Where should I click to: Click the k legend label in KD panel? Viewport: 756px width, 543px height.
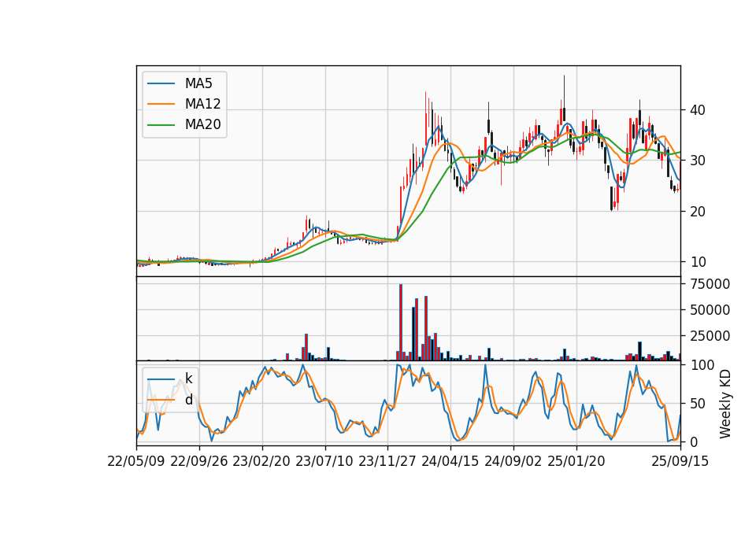188,379
